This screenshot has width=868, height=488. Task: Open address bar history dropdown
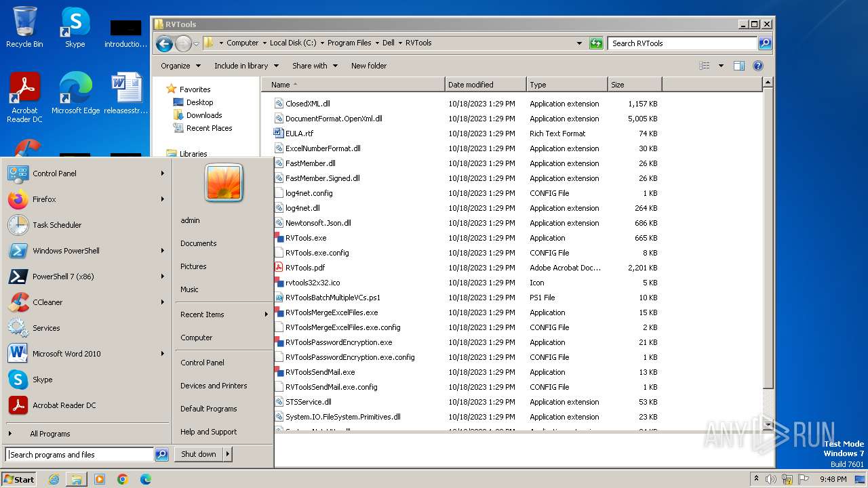(x=579, y=43)
